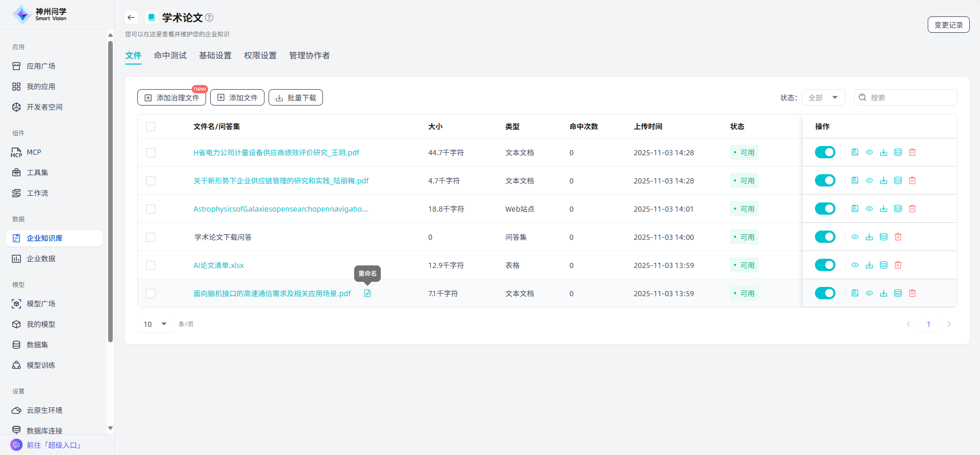Viewport: 980px width, 455px height.
Task: Click the rename icon beside the brain-computer interface PDF
Action: (367, 294)
